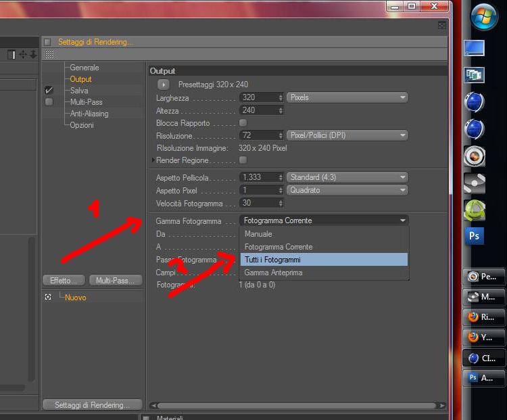Switch to the A... Photoshop window
This screenshot has height=420, width=507.
tap(484, 377)
